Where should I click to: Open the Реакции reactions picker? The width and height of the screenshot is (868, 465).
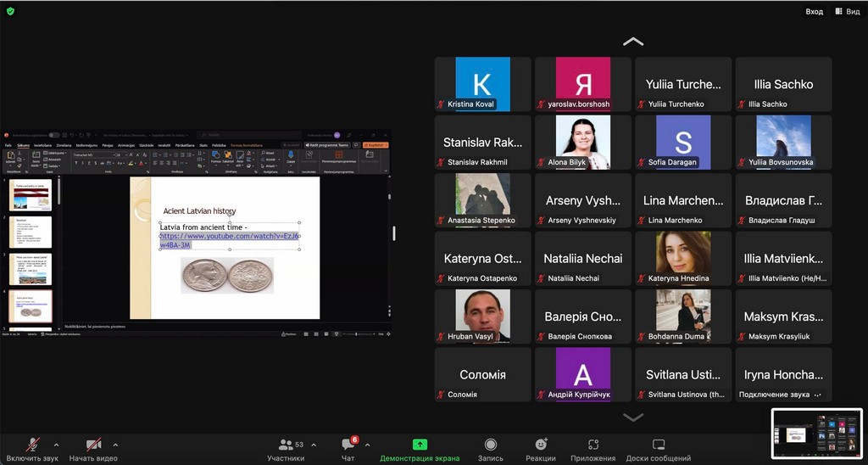click(x=540, y=450)
